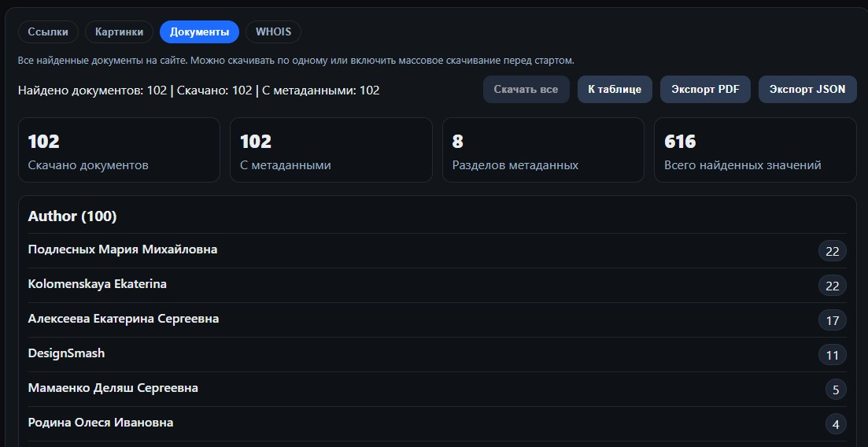The height and width of the screenshot is (447, 868).
Task: Click count badge 11 for DesignSmash
Action: [x=833, y=355]
